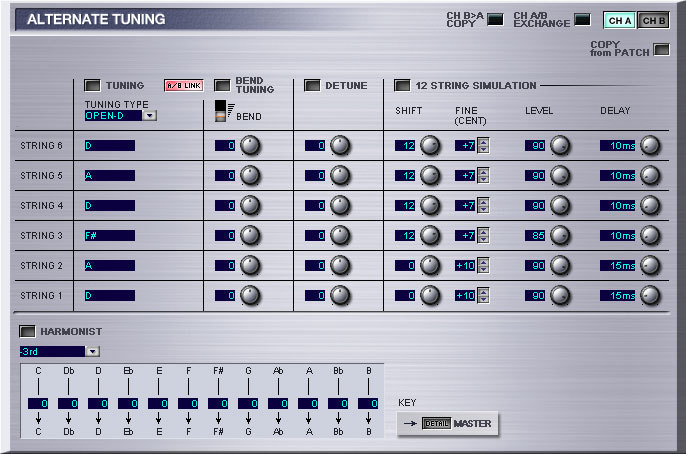Switch to the CH A tab
The height and width of the screenshot is (454, 686).
[x=619, y=21]
